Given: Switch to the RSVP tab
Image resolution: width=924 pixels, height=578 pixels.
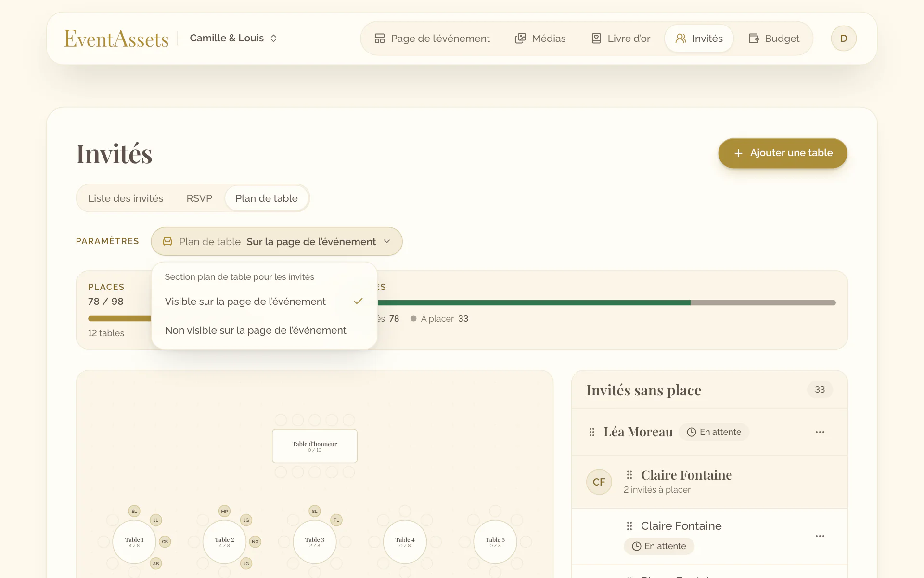Looking at the screenshot, I should 199,198.
